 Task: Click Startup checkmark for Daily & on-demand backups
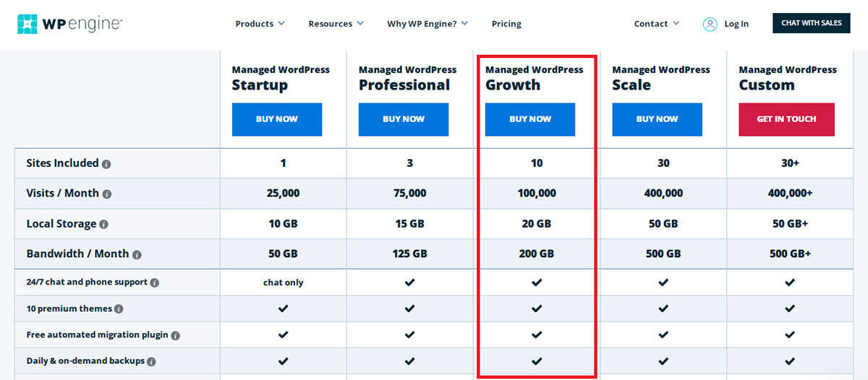pyautogui.click(x=283, y=360)
